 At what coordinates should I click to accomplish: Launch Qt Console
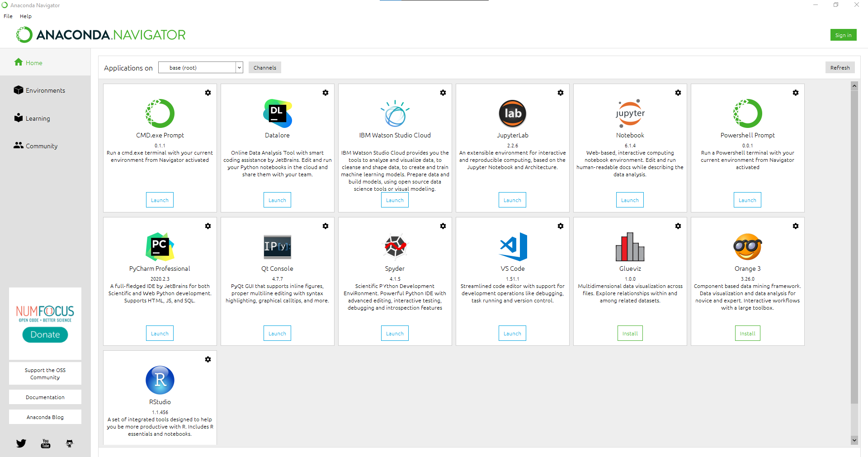point(278,334)
